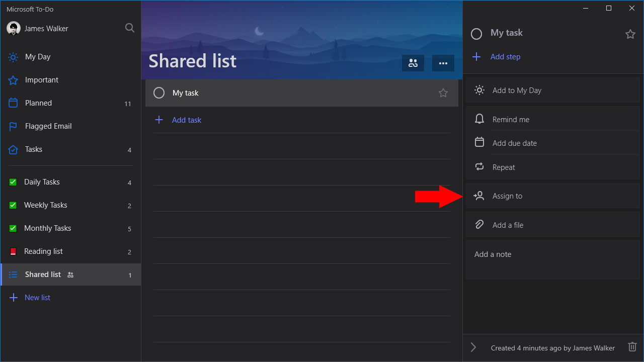The height and width of the screenshot is (362, 644).
Task: Click Add step link
Action: 505,57
